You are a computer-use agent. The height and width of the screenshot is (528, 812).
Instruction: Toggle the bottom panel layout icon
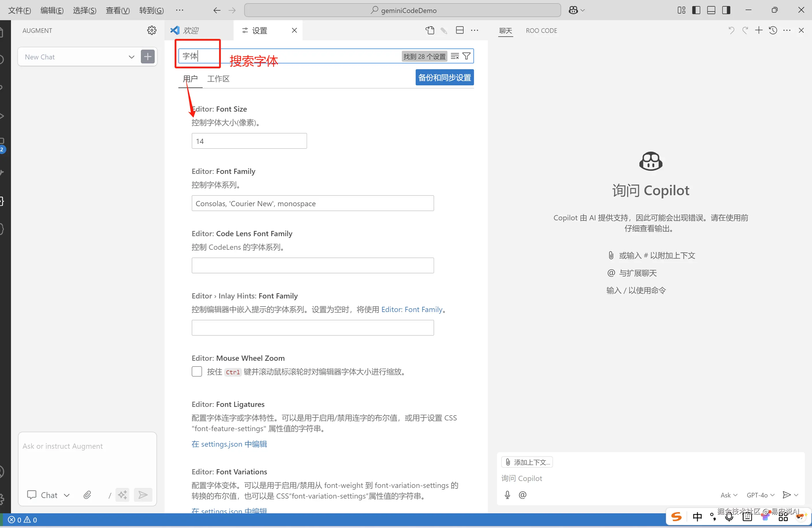click(711, 10)
